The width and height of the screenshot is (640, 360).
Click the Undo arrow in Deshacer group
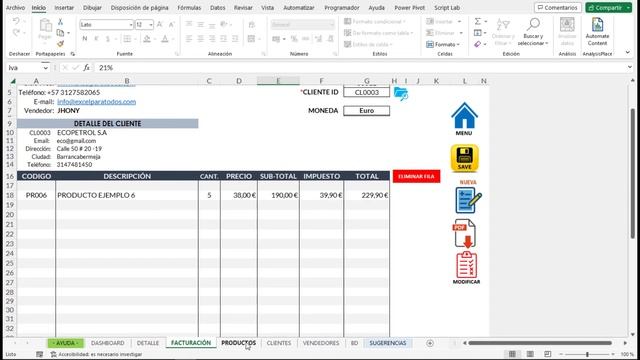click(16, 21)
